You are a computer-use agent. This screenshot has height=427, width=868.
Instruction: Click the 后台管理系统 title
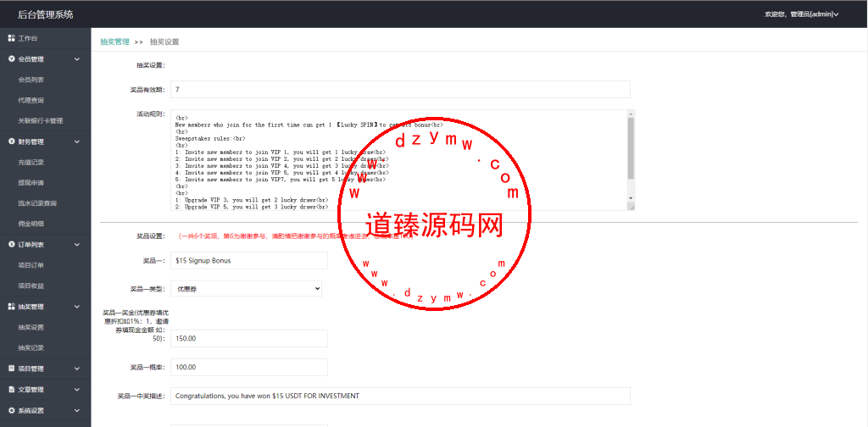(46, 14)
